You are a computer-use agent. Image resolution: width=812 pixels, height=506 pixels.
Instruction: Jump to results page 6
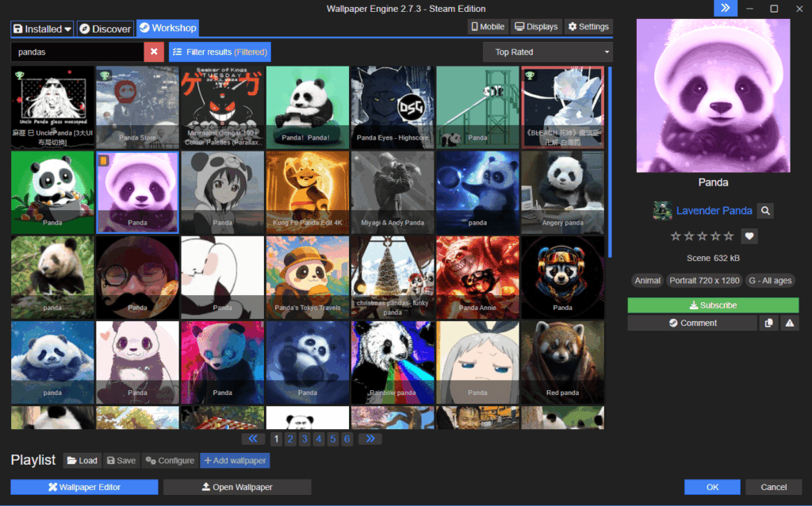[347, 439]
